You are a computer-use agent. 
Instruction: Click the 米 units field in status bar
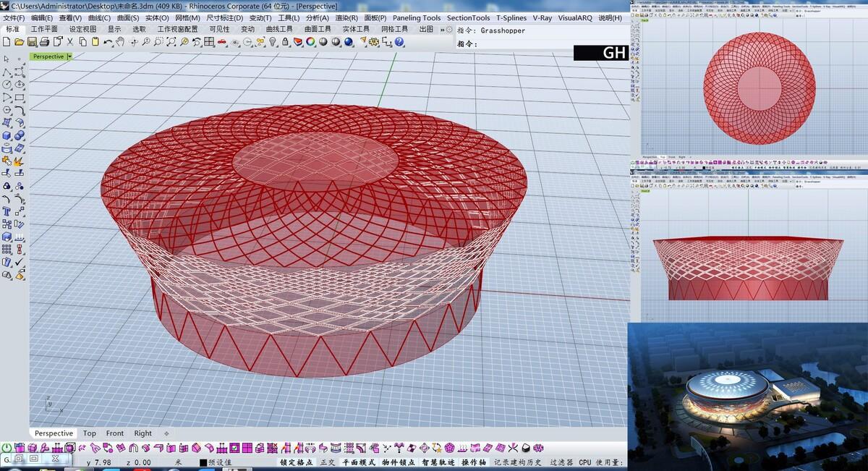tap(179, 462)
